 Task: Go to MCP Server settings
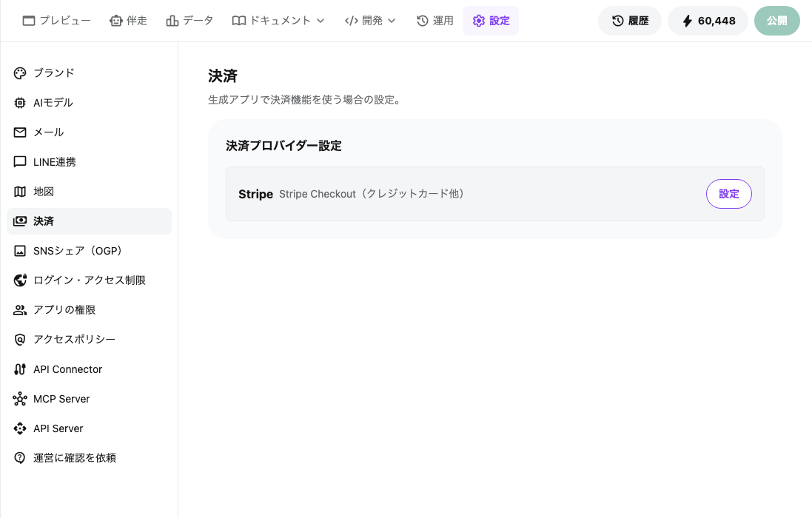[x=89, y=399]
